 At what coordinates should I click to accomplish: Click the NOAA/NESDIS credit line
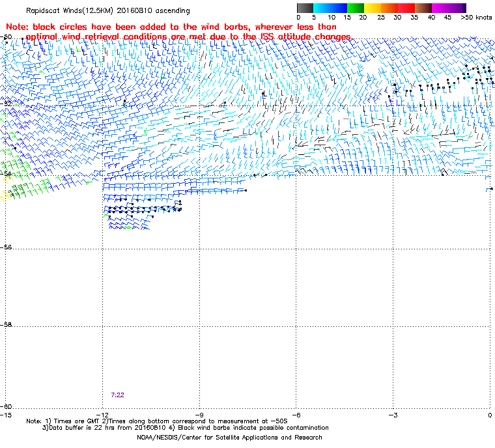click(229, 438)
